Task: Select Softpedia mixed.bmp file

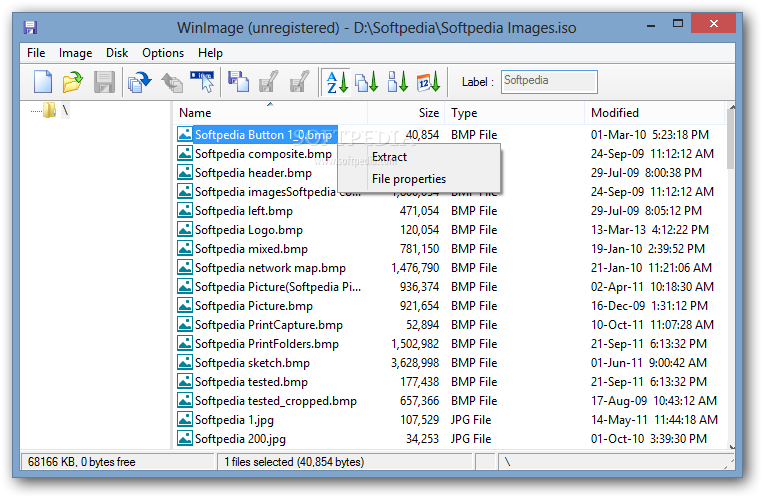Action: tap(251, 249)
